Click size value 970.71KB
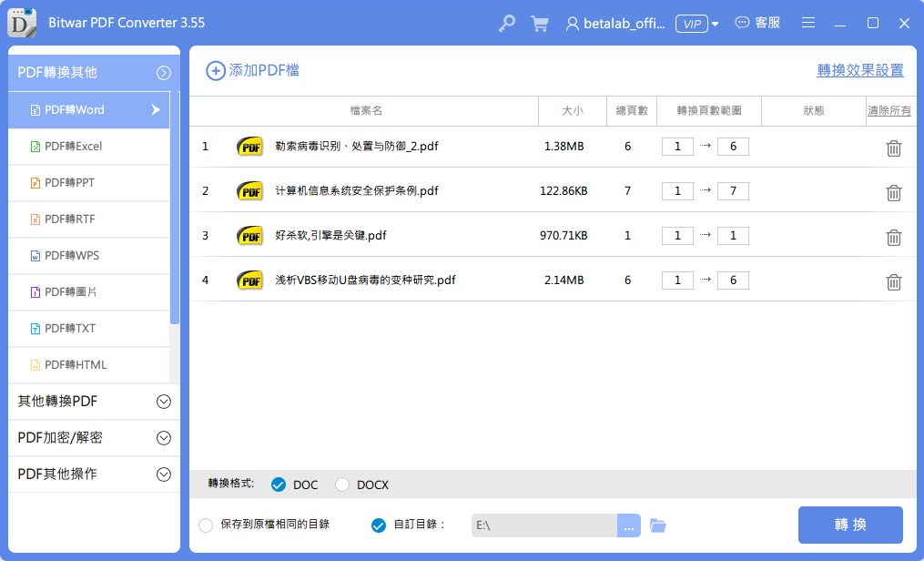 coord(564,236)
